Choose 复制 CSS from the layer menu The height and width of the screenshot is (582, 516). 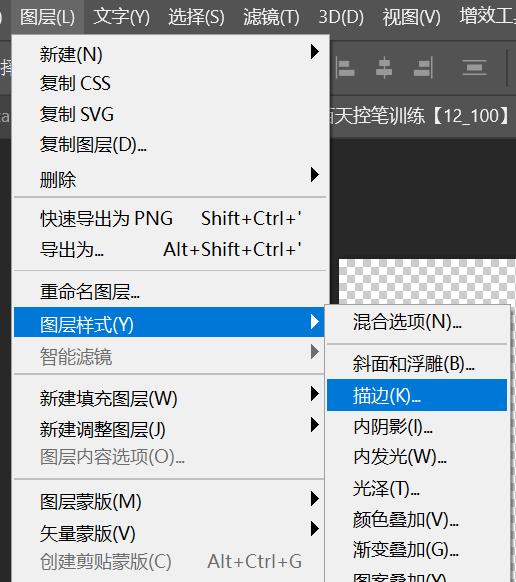click(x=170, y=83)
